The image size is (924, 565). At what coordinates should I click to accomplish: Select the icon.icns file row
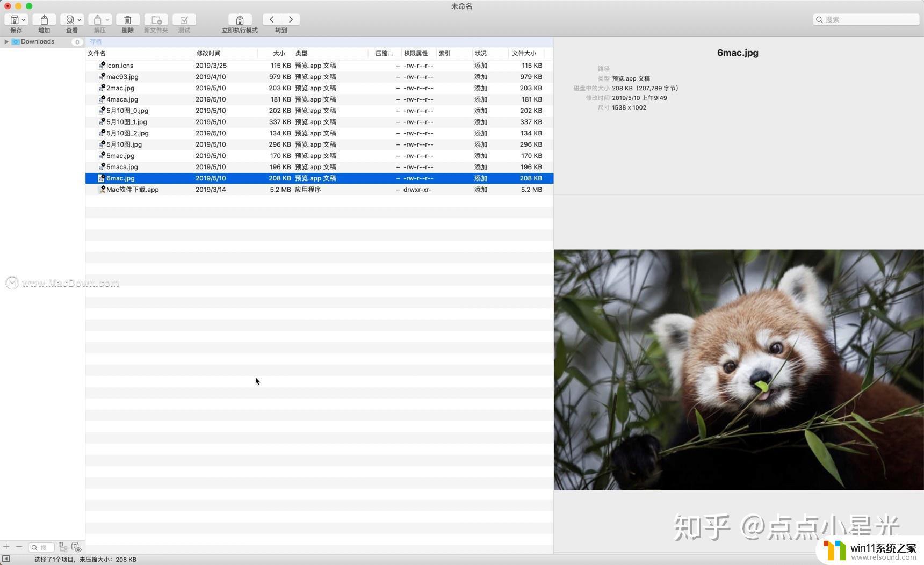click(319, 66)
